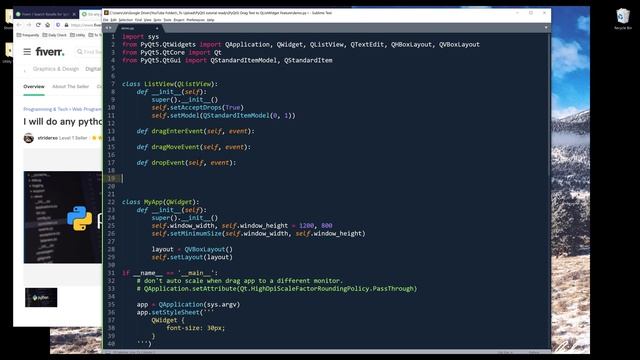
Task: Close the first Fiverr browser tab
Action: (x=74, y=14)
